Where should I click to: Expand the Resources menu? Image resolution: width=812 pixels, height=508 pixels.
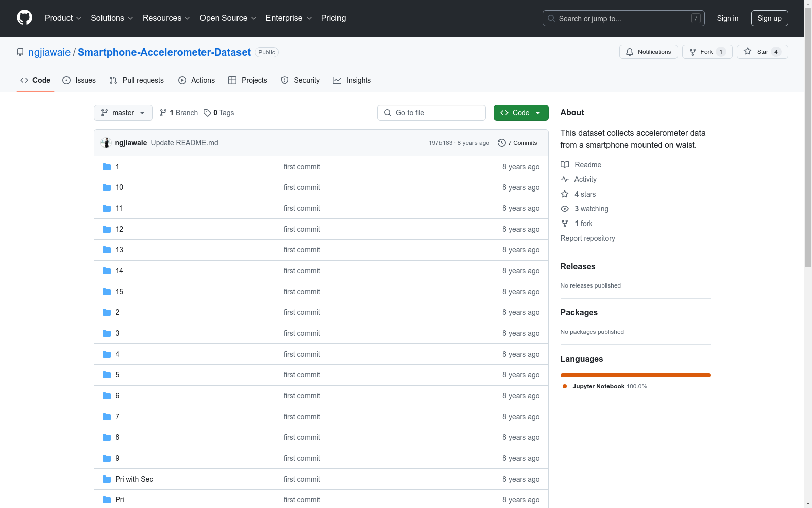[x=166, y=18]
